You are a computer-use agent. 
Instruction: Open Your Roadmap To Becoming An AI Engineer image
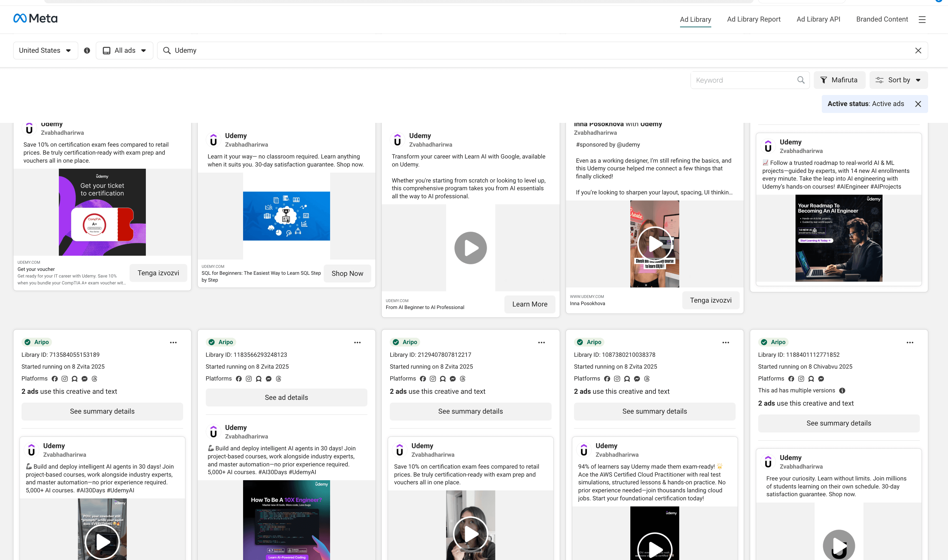839,238
